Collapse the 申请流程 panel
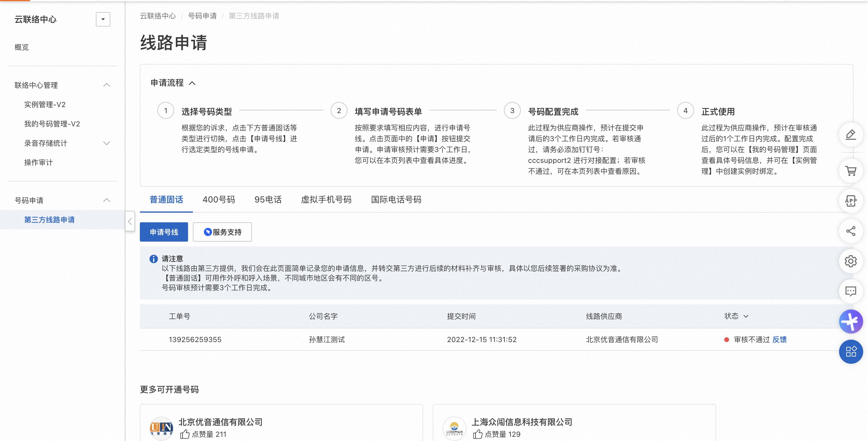Screen dimensions: 868x441 [x=192, y=83]
